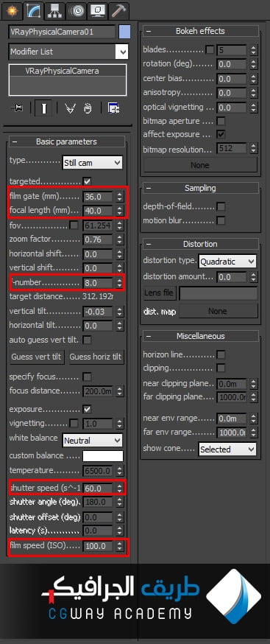This screenshot has height=644, width=270.
Task: Enable auto guess vert tilt checkbox
Action: (x=87, y=340)
